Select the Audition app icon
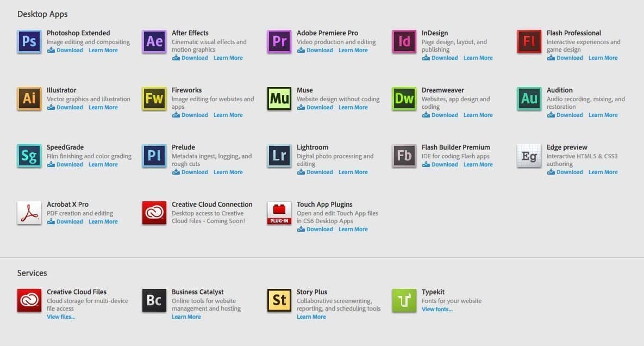 coord(529,98)
